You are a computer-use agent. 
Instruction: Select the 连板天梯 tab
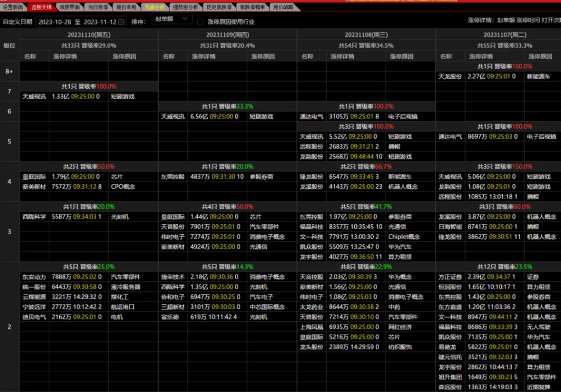tap(41, 8)
